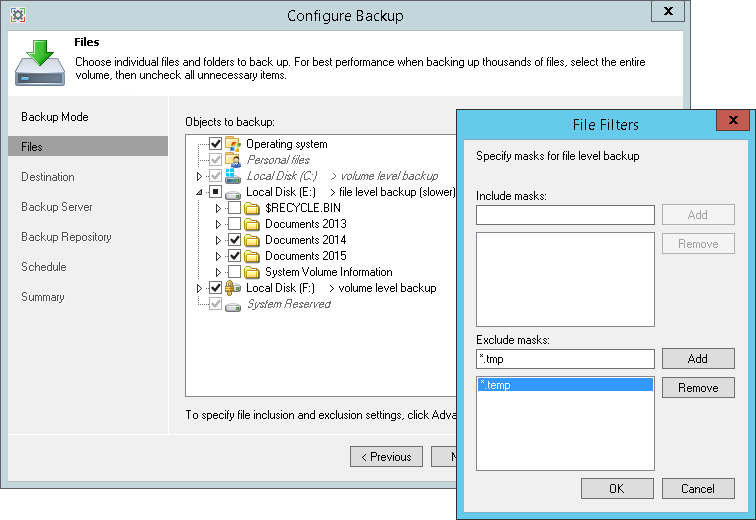Image resolution: width=756 pixels, height=520 pixels.
Task: Select the "Documents 2015" tree label
Action: 306,256
